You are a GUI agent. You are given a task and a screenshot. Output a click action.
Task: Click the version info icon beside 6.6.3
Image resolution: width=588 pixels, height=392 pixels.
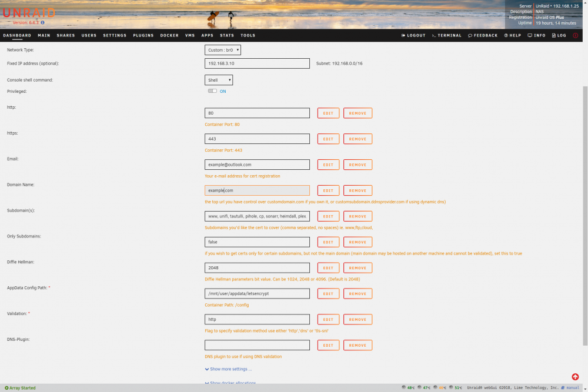click(43, 22)
